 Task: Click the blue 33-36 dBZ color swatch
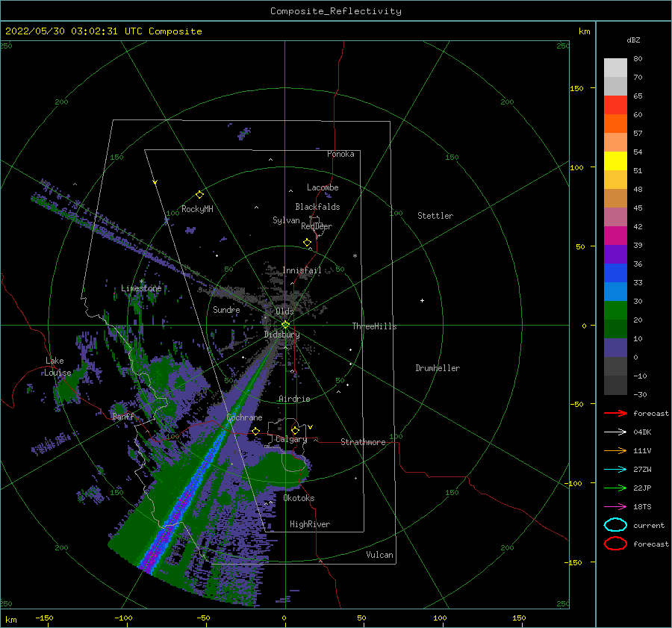[x=615, y=273]
